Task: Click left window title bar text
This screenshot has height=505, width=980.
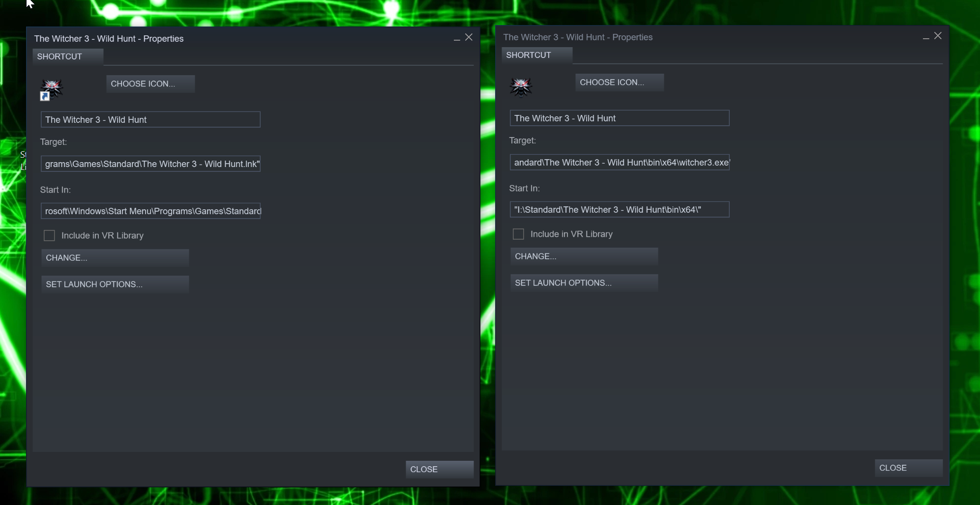Action: pyautogui.click(x=109, y=39)
